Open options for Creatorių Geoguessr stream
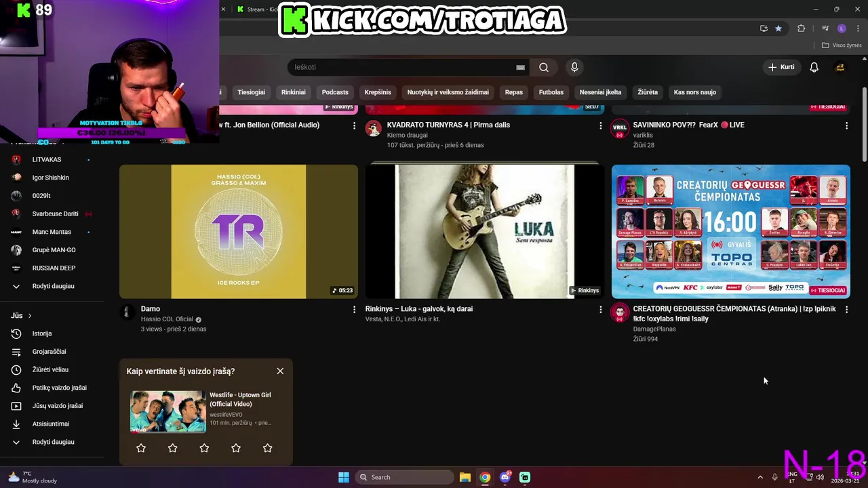Image resolution: width=868 pixels, height=488 pixels. click(846, 309)
